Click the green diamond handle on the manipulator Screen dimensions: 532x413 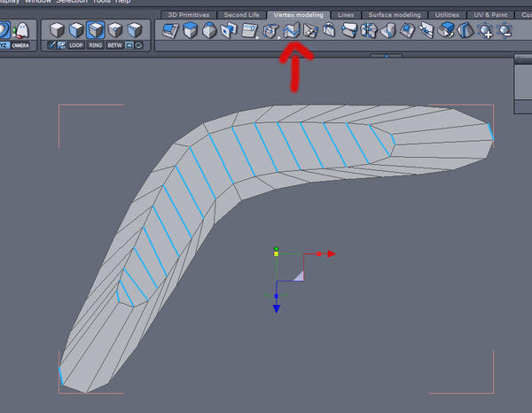point(276,248)
